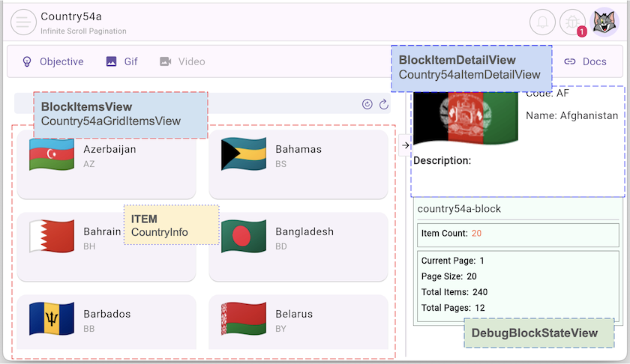Click the Item Count value 20
The image size is (630, 364).
tap(476, 234)
